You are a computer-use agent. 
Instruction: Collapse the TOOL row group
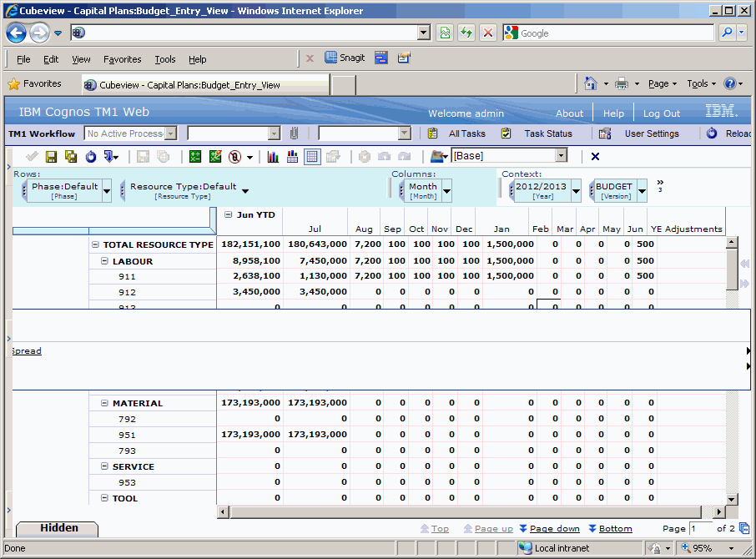(104, 498)
